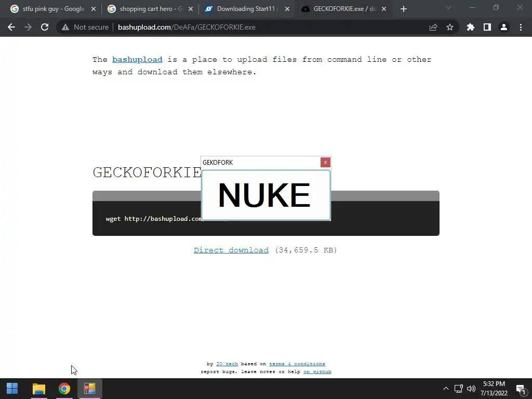
Task: Select the GEKOFORK app taskbar icon
Action: [89, 389]
